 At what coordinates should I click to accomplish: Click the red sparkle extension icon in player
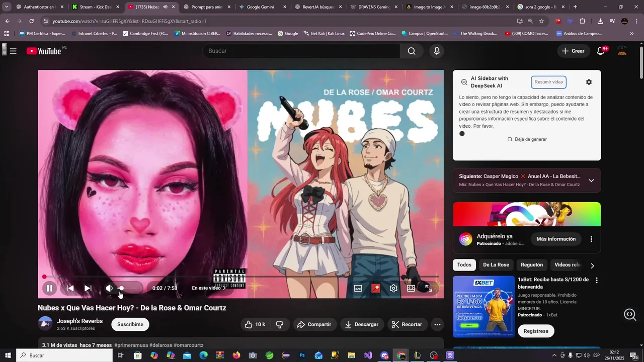point(376,288)
